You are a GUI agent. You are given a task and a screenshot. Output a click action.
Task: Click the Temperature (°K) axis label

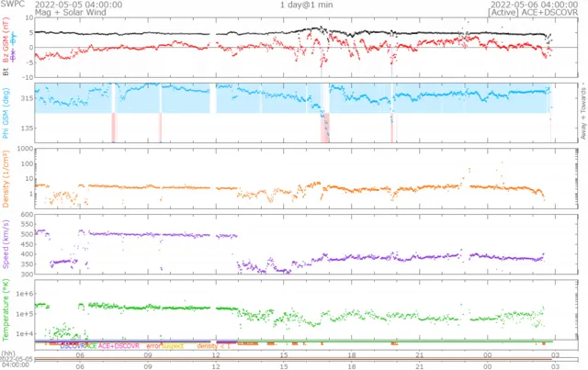(6, 310)
